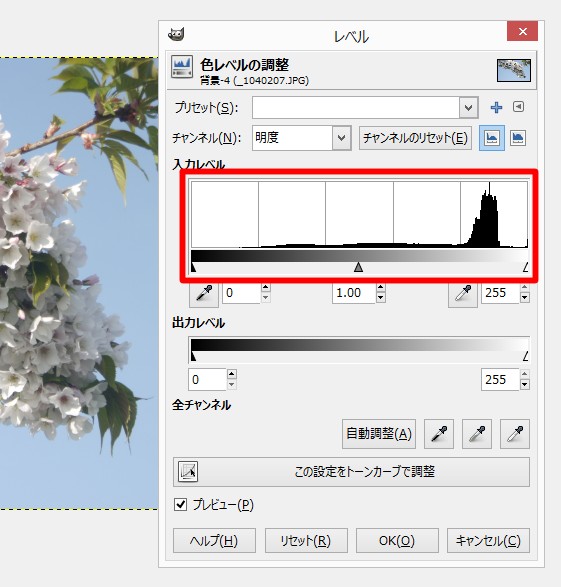
Task: Select all-channels gray point eyedropper
Action: pos(477,434)
